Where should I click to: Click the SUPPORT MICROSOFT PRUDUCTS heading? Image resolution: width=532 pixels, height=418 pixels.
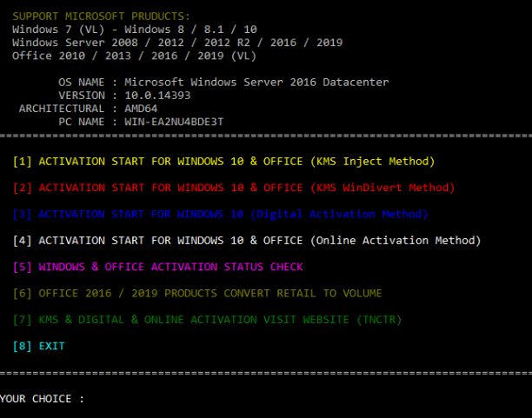pos(101,17)
